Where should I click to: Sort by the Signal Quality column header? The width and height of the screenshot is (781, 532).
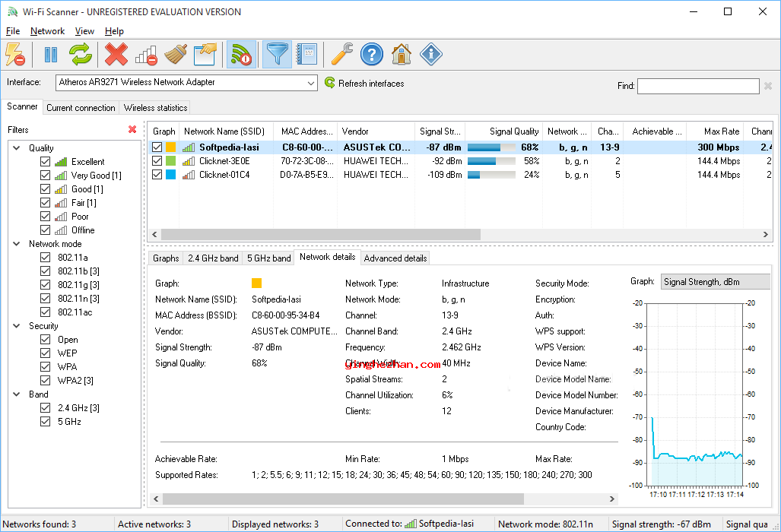pyautogui.click(x=503, y=131)
